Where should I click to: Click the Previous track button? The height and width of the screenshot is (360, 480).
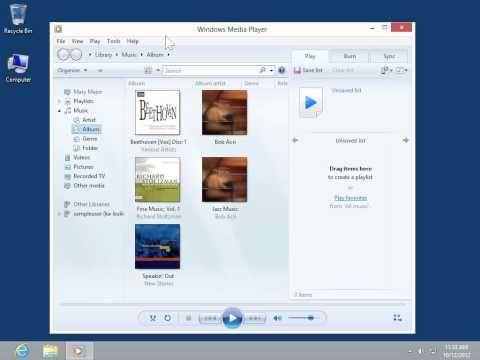(x=210, y=318)
